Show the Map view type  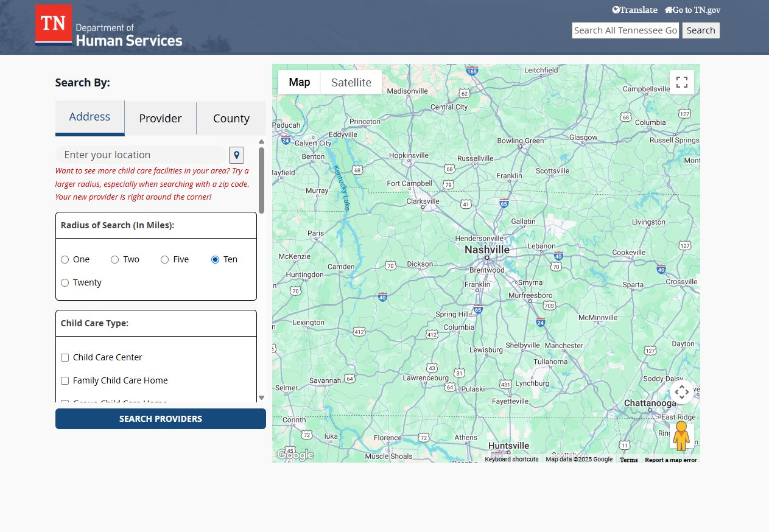300,82
